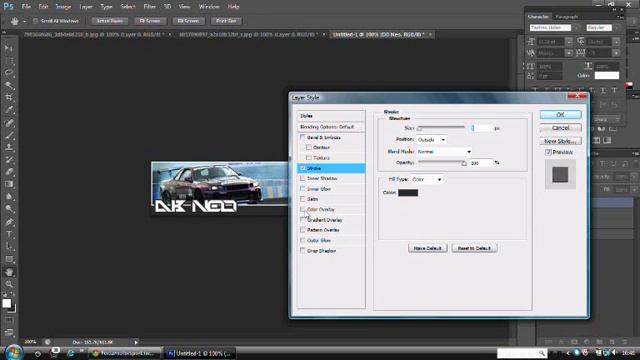The height and width of the screenshot is (360, 640).
Task: Select the Eyedropper tool
Action: tap(9, 109)
